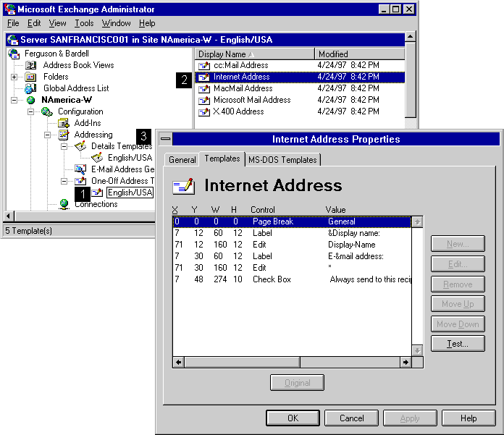Select the Check Box control row
504x435 pixels.
click(292, 279)
